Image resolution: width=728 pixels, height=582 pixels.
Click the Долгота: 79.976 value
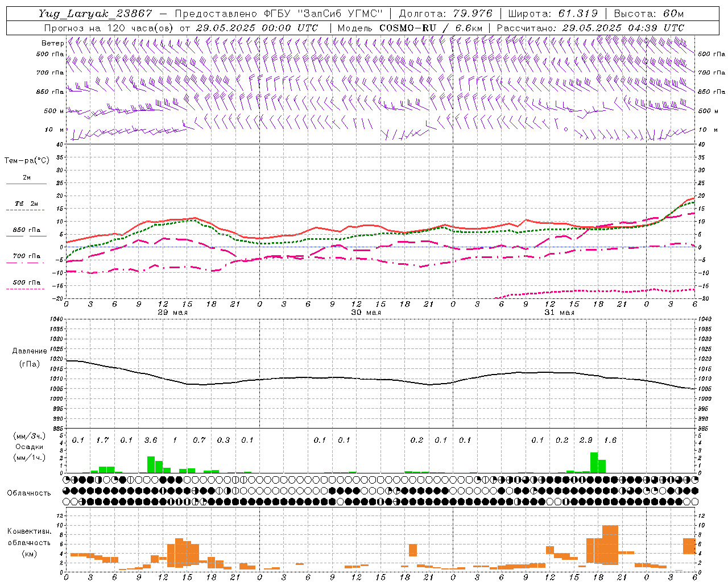click(445, 14)
